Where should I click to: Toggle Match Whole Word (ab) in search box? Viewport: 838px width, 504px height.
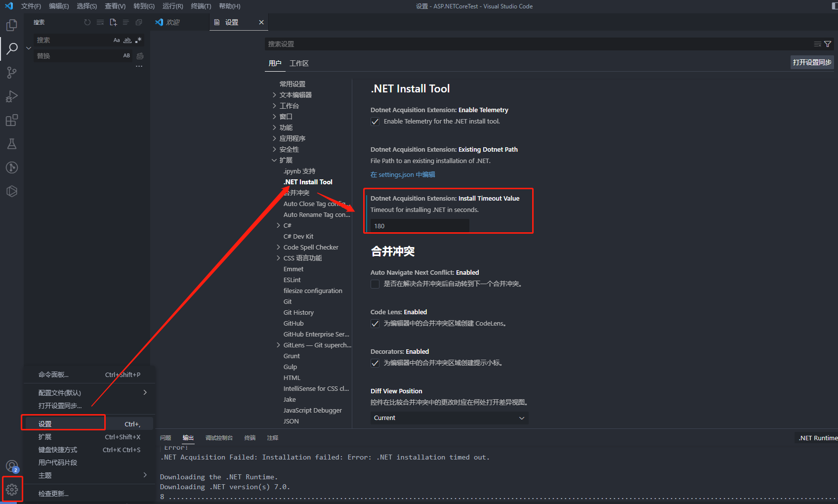pos(127,40)
